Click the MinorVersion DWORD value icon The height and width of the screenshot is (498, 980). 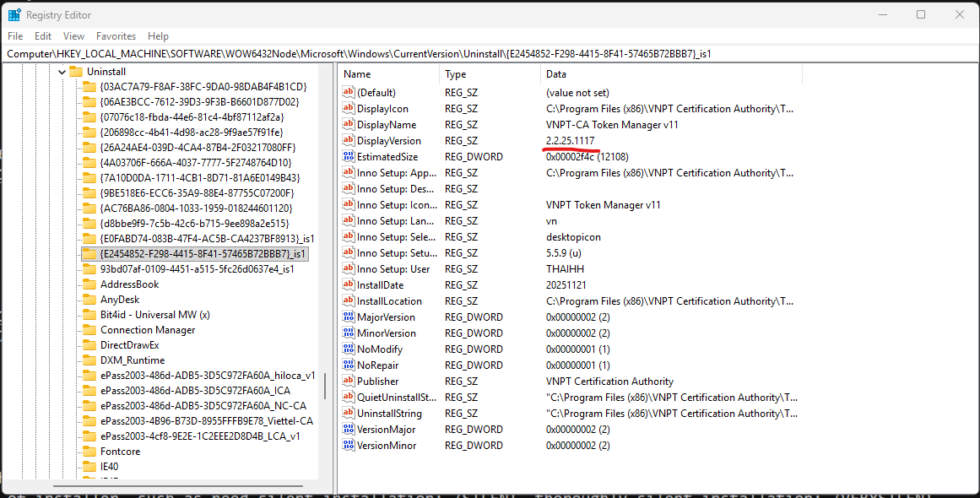point(348,333)
